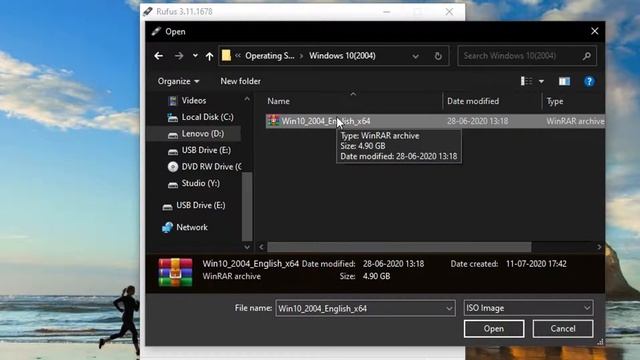Image resolution: width=640 pixels, height=360 pixels.
Task: Sort by Type column header
Action: click(555, 101)
